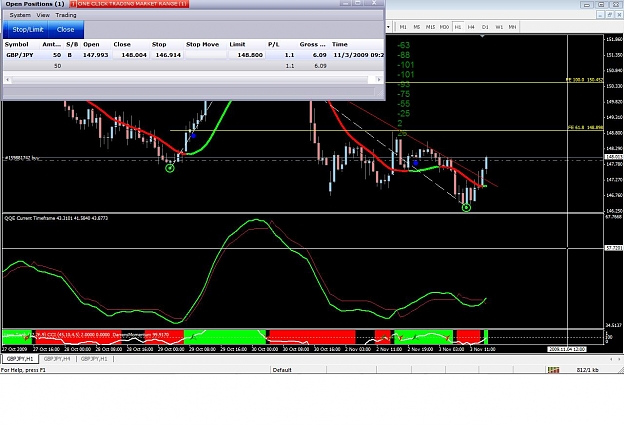This screenshot has width=625, height=425.
Task: Restore the inner chart window
Action: point(610,15)
